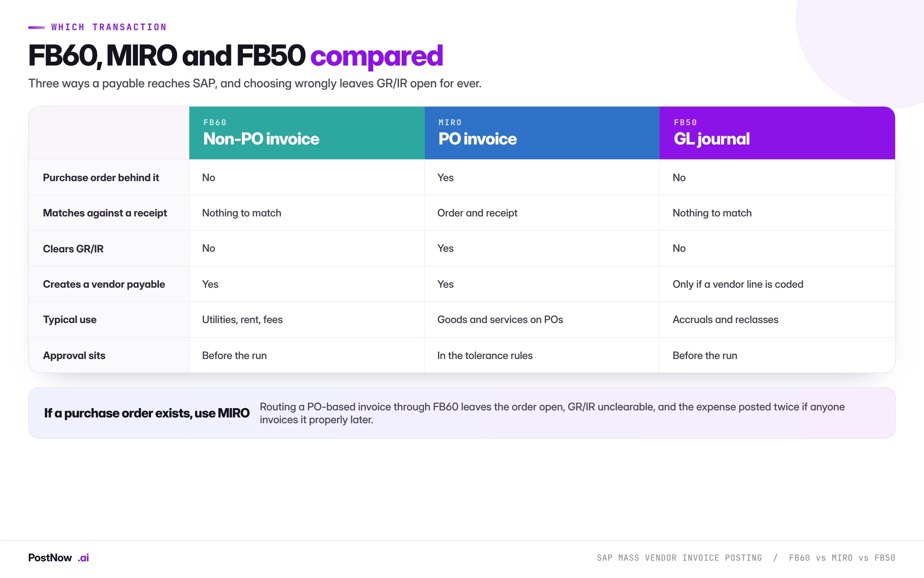Select the FB60 Non-PO invoice column header
The width and height of the screenshot is (924, 578).
pyautogui.click(x=307, y=133)
